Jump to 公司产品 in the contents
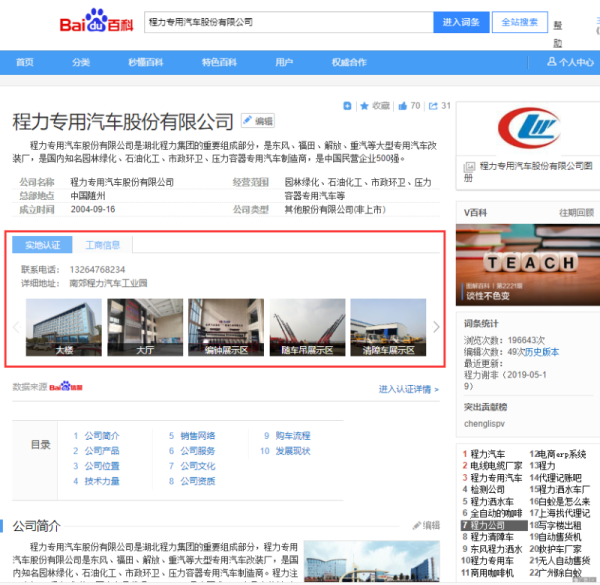This screenshot has height=585, width=600. click(102, 451)
